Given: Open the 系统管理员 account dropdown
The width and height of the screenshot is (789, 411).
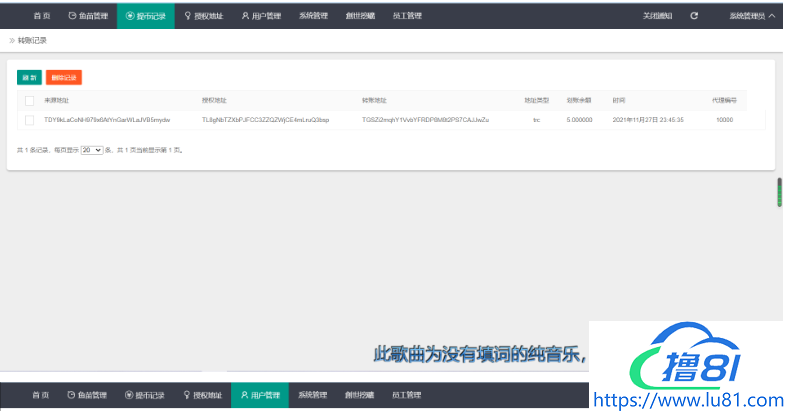Looking at the screenshot, I should point(752,16).
